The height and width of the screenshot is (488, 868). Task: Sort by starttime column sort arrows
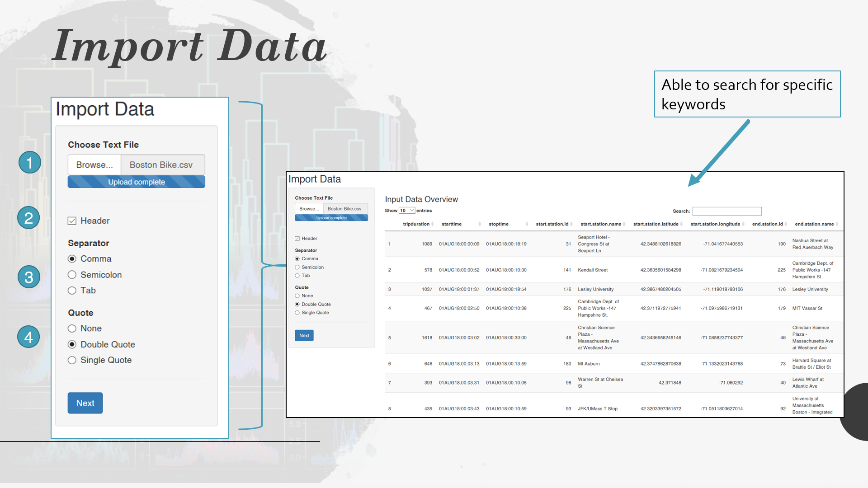click(x=480, y=224)
